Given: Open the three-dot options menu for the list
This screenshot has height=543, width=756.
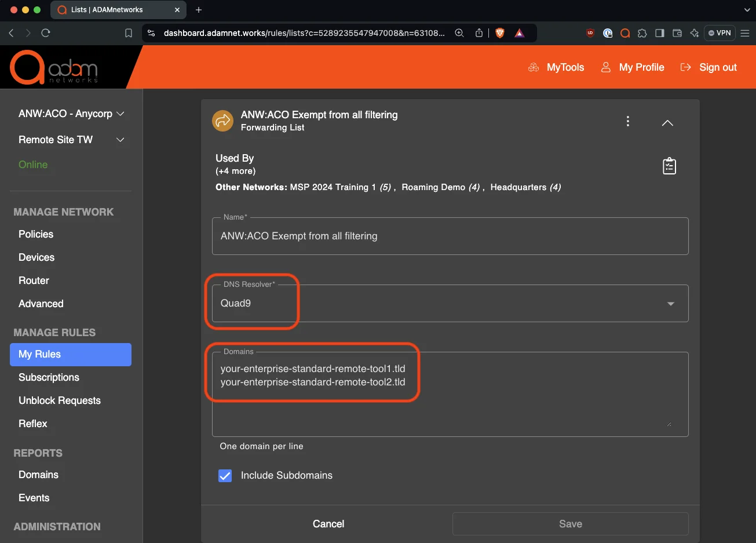Looking at the screenshot, I should 627,121.
